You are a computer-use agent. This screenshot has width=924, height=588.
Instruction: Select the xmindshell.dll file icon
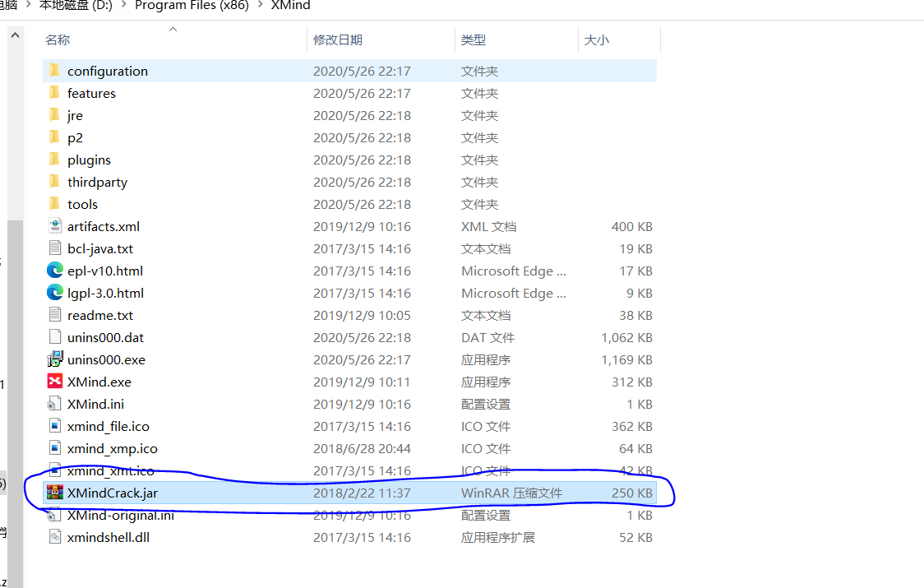tap(53, 537)
